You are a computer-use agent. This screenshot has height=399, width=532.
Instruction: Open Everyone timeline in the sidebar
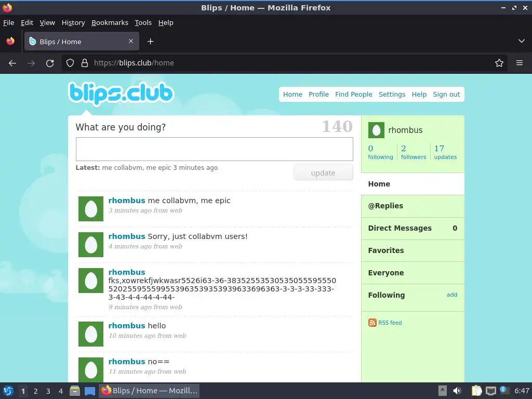coord(413,273)
